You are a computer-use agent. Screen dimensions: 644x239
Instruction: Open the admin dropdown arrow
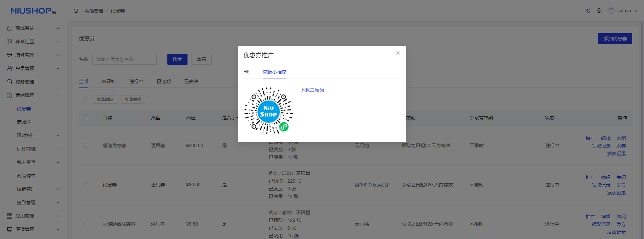point(635,11)
